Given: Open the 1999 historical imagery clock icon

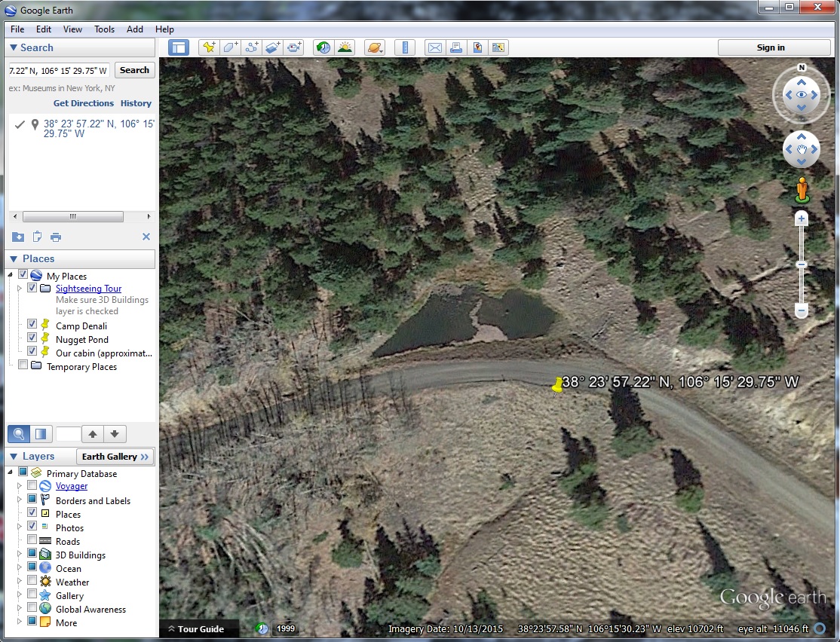Looking at the screenshot, I should point(262,628).
